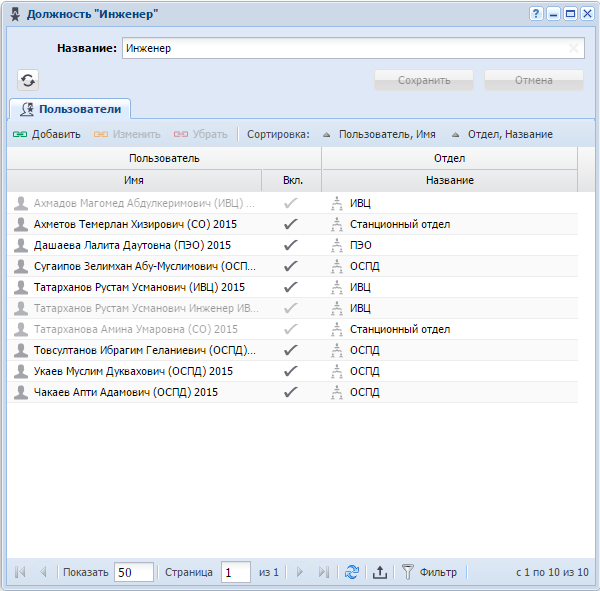Click the Вкл. column header
Image resolution: width=600 pixels, height=591 pixels.
[x=292, y=180]
